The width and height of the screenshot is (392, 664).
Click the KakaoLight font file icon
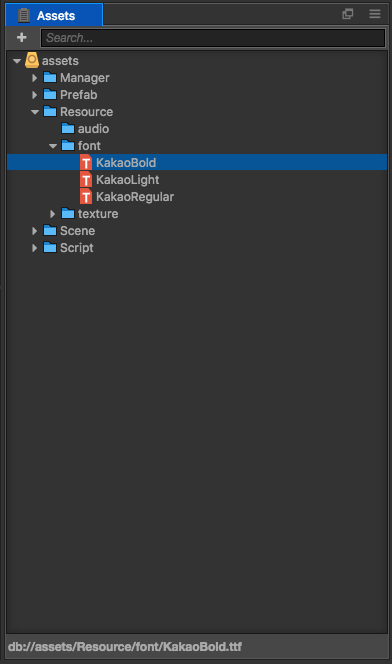click(x=86, y=180)
